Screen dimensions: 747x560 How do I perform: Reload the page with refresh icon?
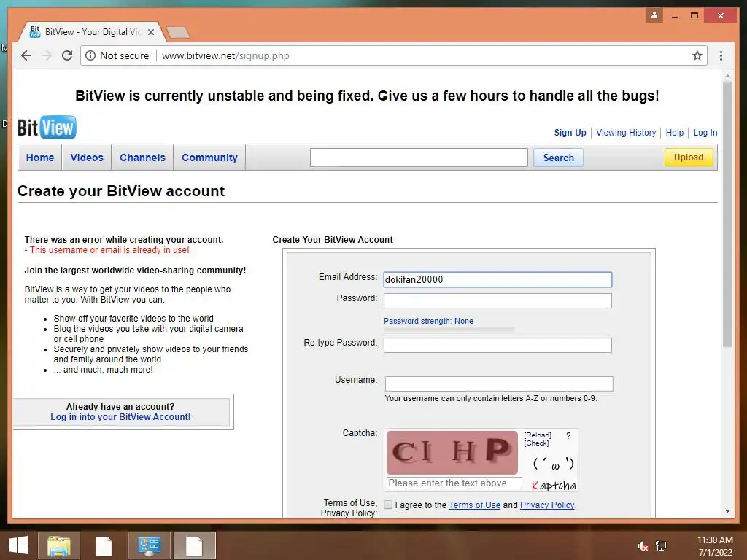coord(67,55)
